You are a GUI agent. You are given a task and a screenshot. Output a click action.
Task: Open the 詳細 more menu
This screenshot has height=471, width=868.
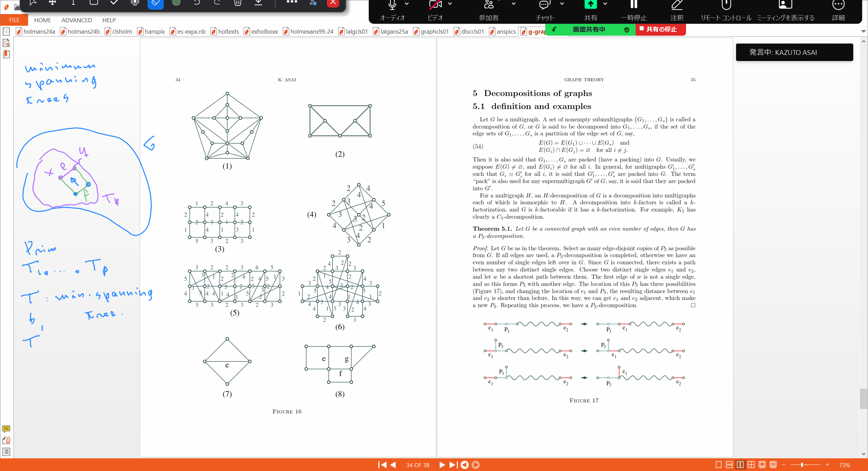(838, 10)
